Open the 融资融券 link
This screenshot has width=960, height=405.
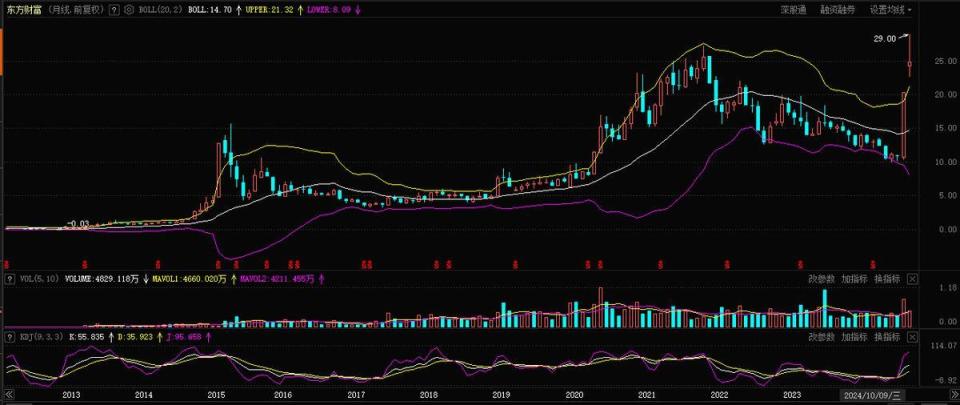tap(838, 10)
